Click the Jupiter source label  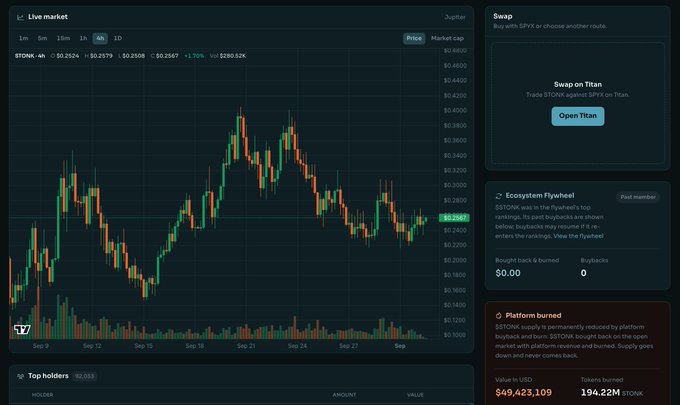tap(455, 17)
